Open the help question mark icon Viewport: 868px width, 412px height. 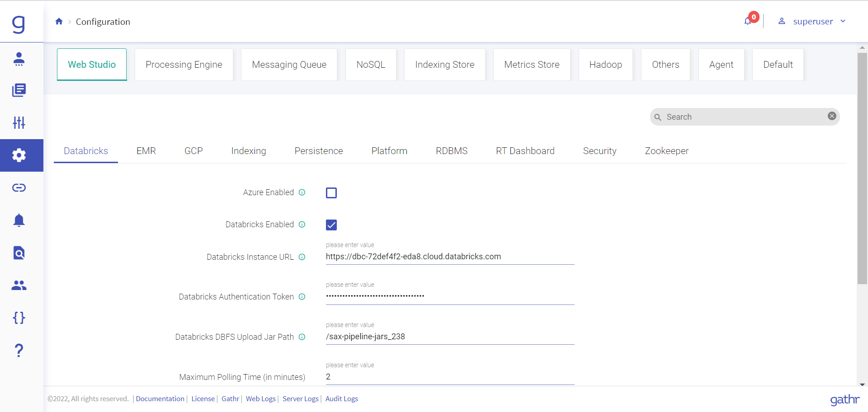tap(19, 350)
